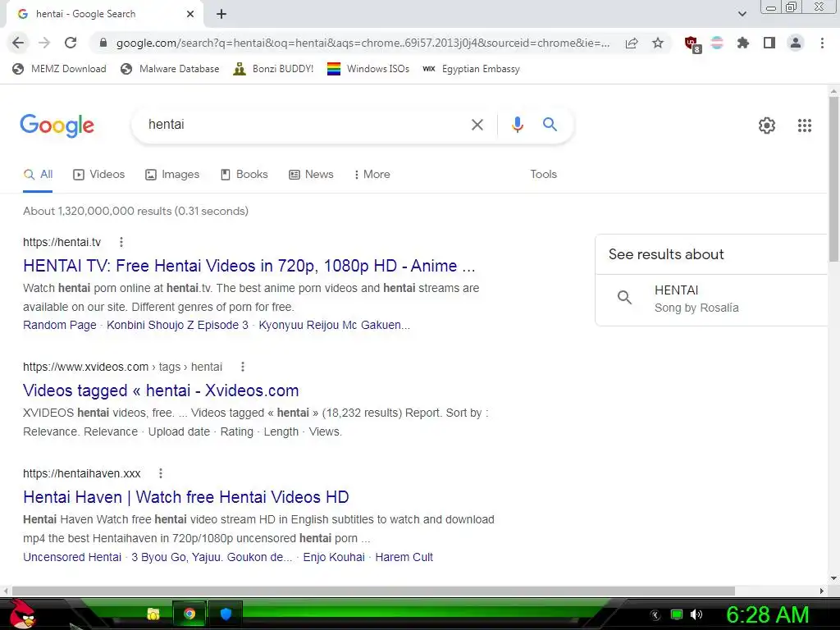Open the options menu beside hentai.tv result

pyautogui.click(x=121, y=242)
